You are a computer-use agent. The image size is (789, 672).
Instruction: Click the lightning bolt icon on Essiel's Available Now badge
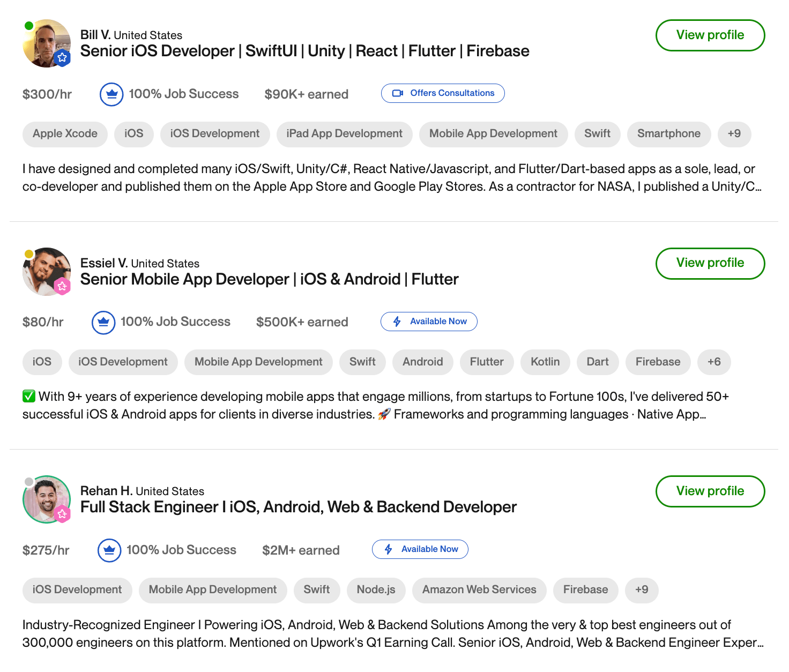397,322
